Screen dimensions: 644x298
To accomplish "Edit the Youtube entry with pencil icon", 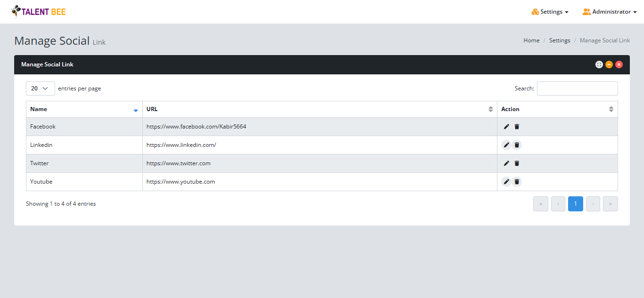I will click(506, 181).
